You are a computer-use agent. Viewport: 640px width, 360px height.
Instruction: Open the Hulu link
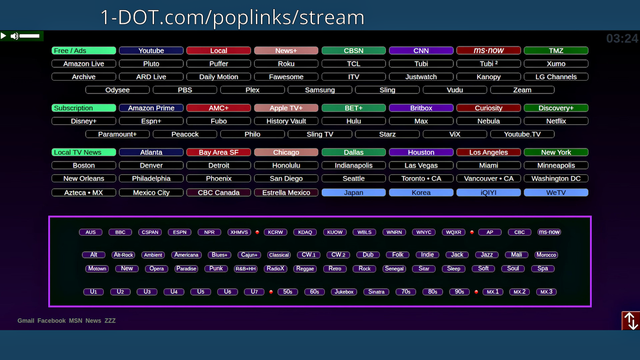(353, 121)
